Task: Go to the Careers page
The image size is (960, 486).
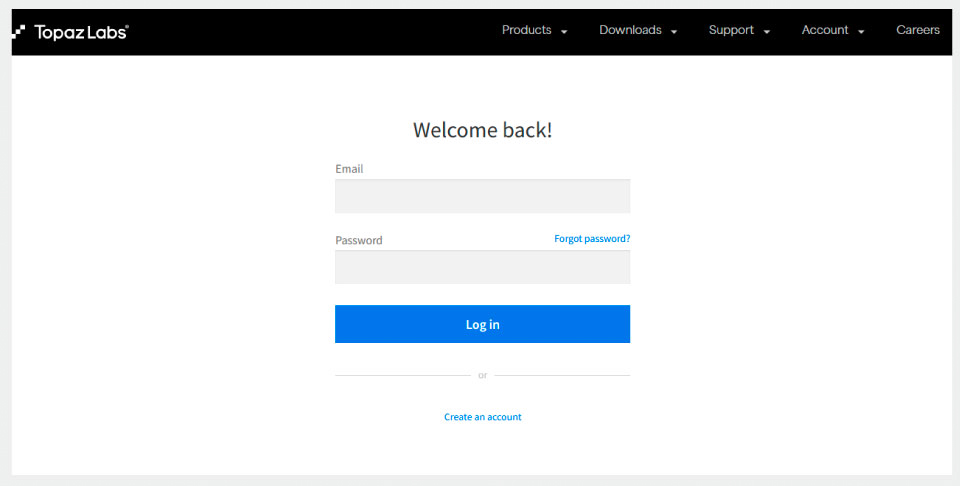Action: 917,30
